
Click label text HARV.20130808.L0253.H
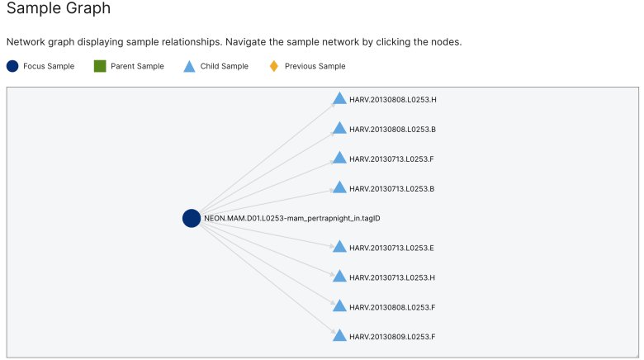[393, 99]
